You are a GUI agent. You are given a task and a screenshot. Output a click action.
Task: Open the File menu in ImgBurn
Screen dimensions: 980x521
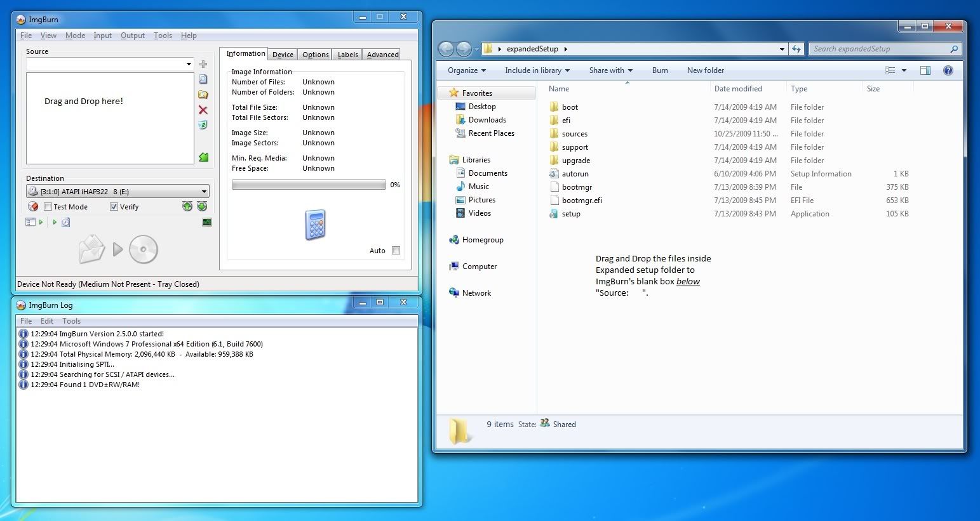tap(26, 36)
